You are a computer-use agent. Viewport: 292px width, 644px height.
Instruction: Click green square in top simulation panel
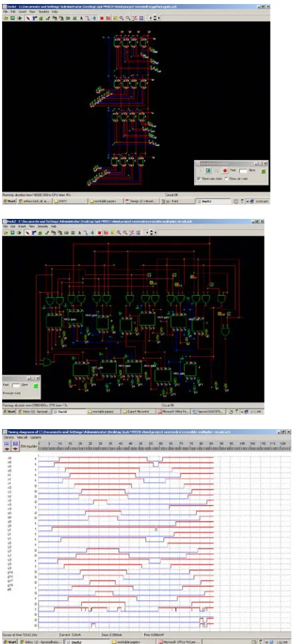263,171
